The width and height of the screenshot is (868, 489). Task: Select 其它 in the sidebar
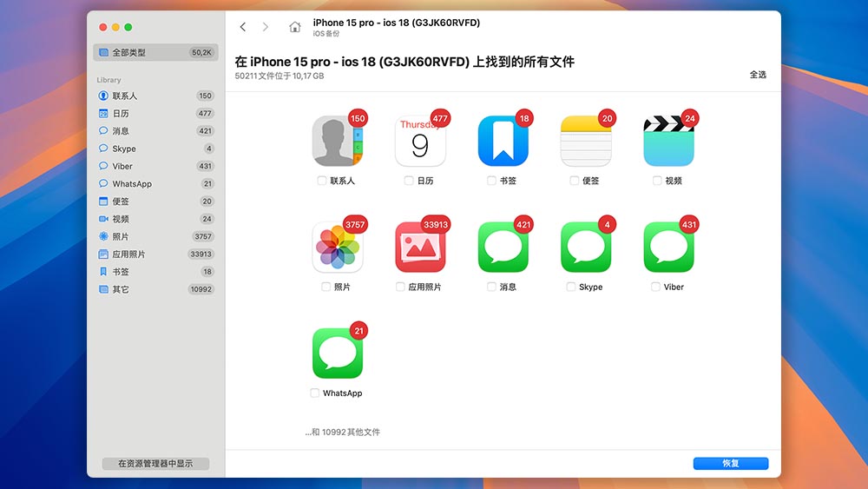pyautogui.click(x=155, y=289)
